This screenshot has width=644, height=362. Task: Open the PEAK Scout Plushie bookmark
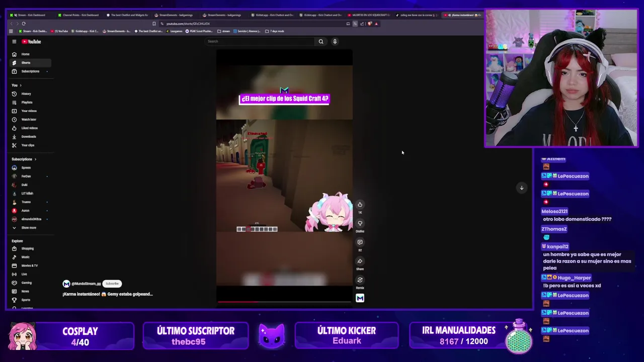(200, 31)
